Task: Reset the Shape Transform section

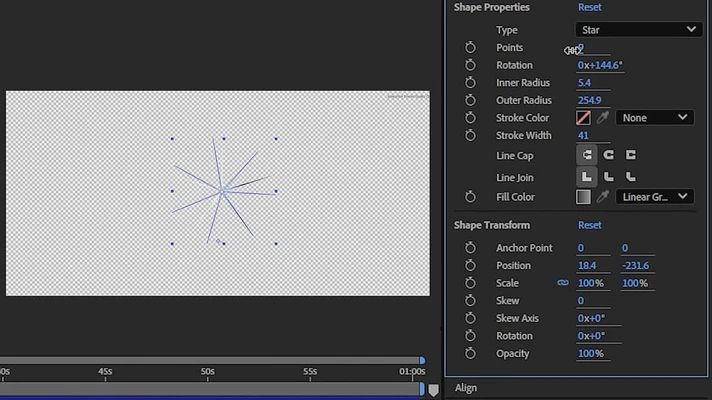Action: pyautogui.click(x=589, y=225)
